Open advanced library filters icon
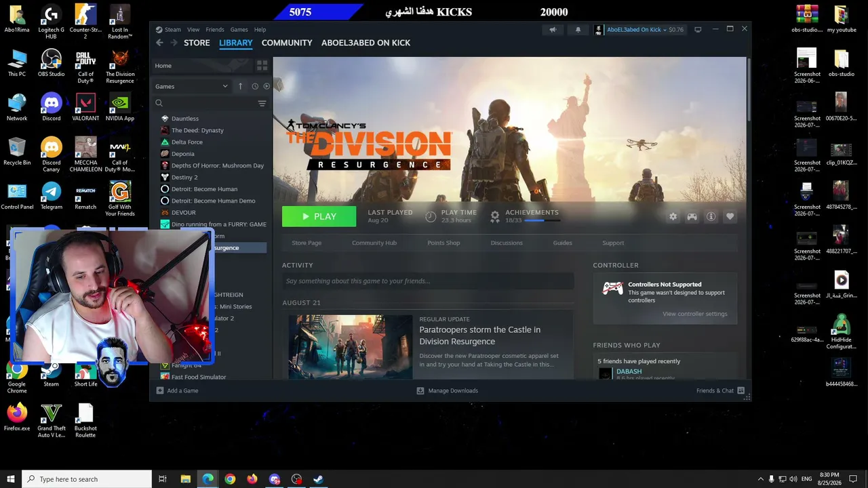This screenshot has width=868, height=488. pos(262,103)
